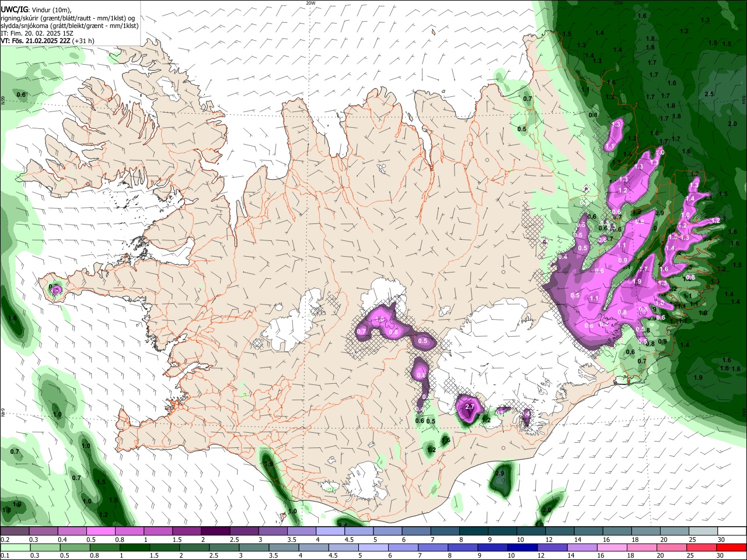Screen dimensions: 747x560
Task: Pick the dark navy swatch in the rain legend
Action: coord(523,547)
